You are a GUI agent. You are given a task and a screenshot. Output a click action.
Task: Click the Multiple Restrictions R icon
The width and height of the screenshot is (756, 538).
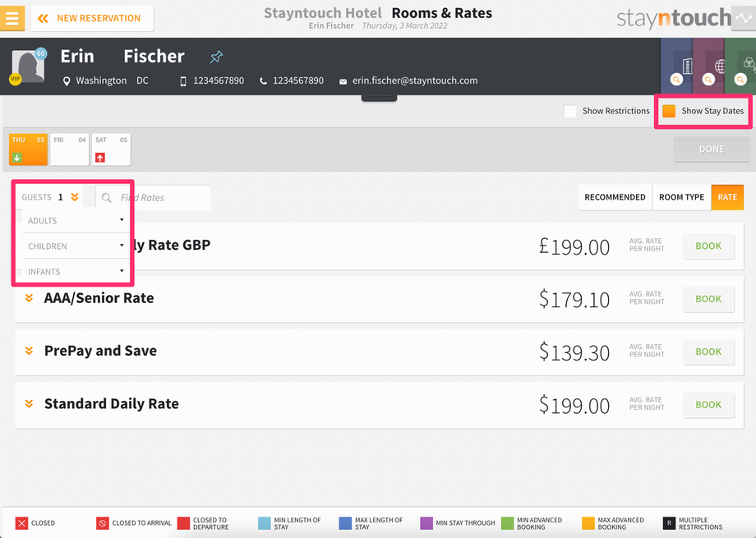tap(669, 523)
